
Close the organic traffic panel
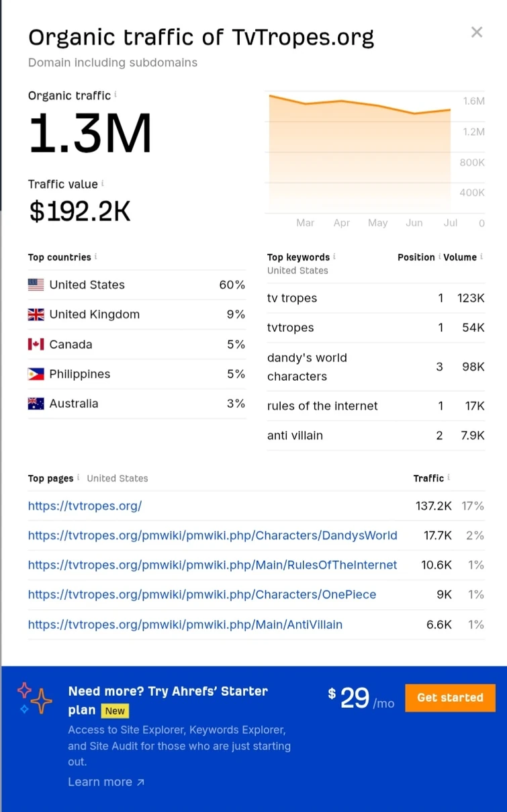pyautogui.click(x=477, y=32)
